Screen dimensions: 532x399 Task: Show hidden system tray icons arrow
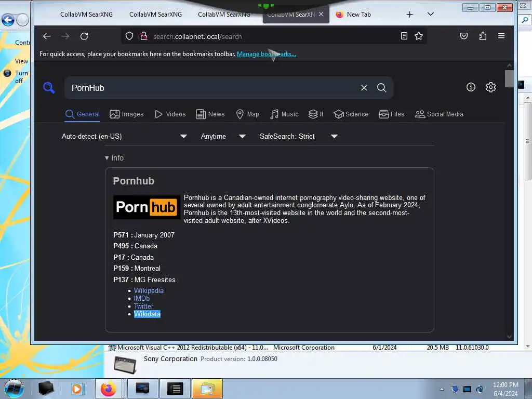pyautogui.click(x=442, y=389)
